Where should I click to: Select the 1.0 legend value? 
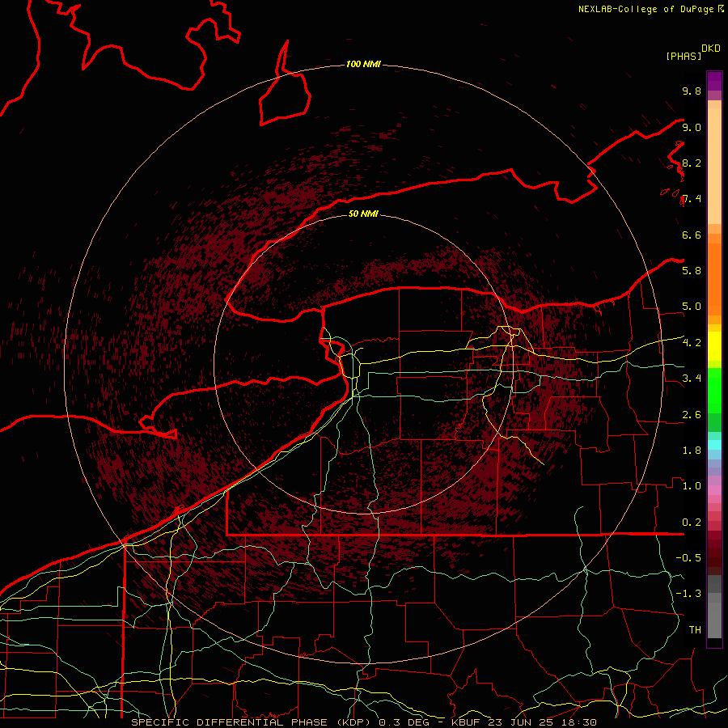(x=692, y=486)
